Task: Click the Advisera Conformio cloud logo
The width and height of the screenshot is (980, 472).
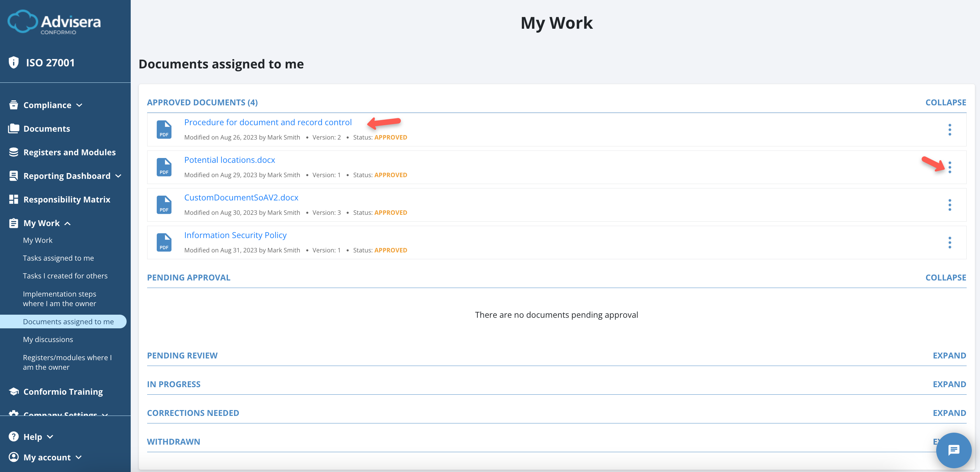Action: tap(23, 22)
